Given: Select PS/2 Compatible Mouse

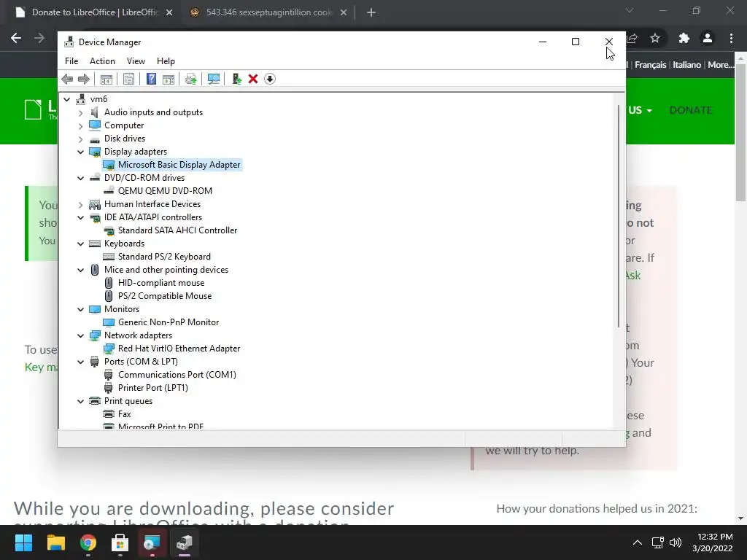Looking at the screenshot, I should [164, 296].
